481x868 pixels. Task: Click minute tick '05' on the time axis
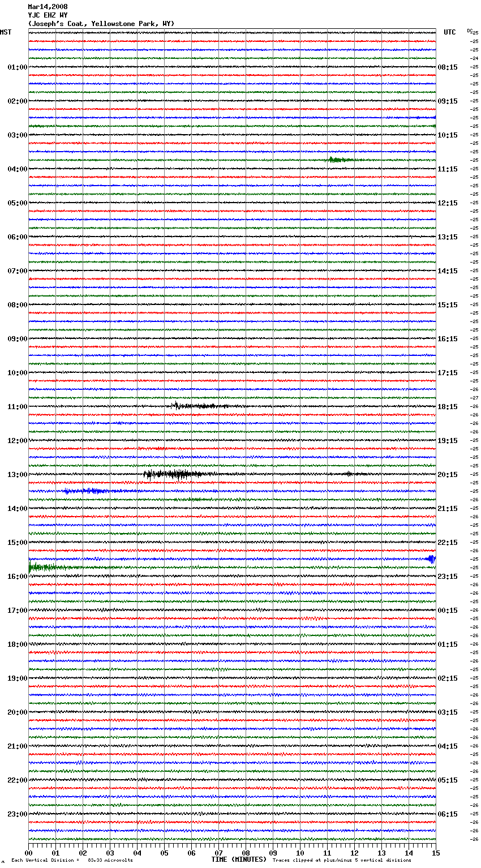164,853
